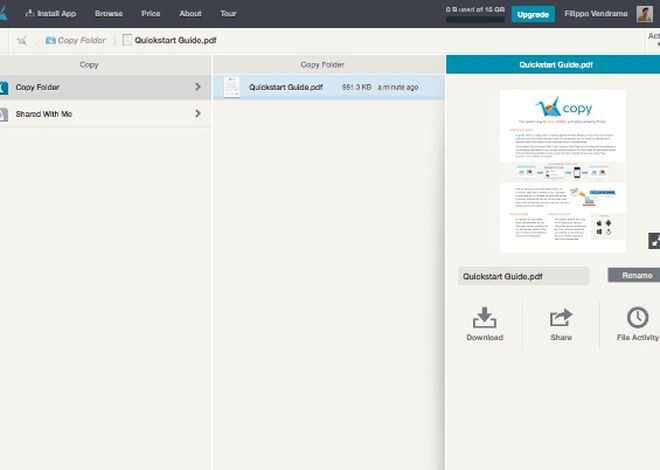
Task: Click the Download label
Action: (x=484, y=337)
